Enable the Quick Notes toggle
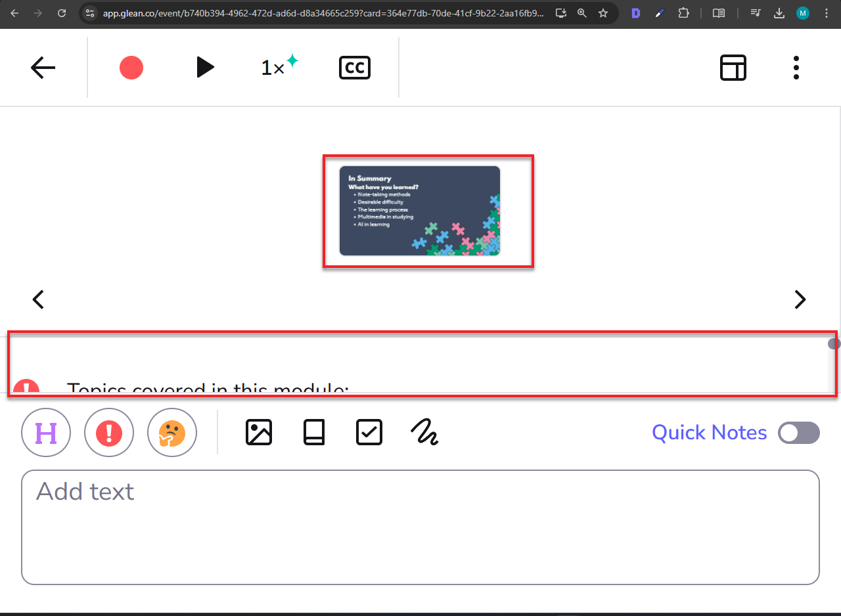 (x=798, y=433)
